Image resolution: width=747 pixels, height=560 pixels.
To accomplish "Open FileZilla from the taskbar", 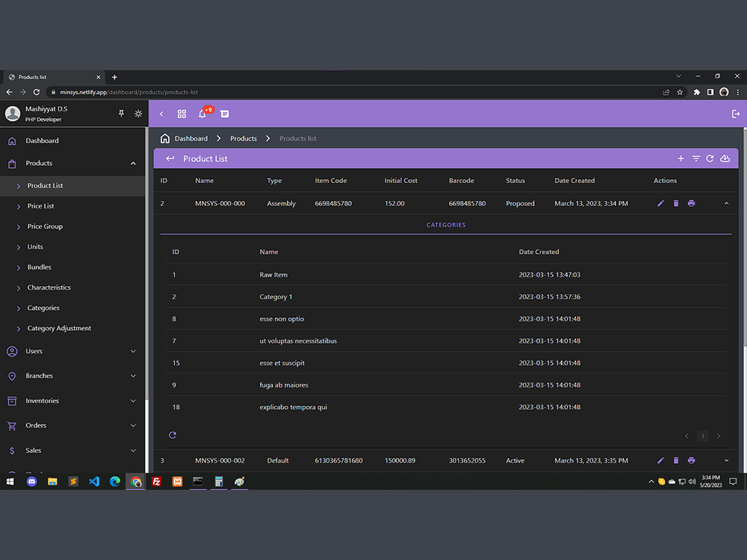I will click(156, 482).
